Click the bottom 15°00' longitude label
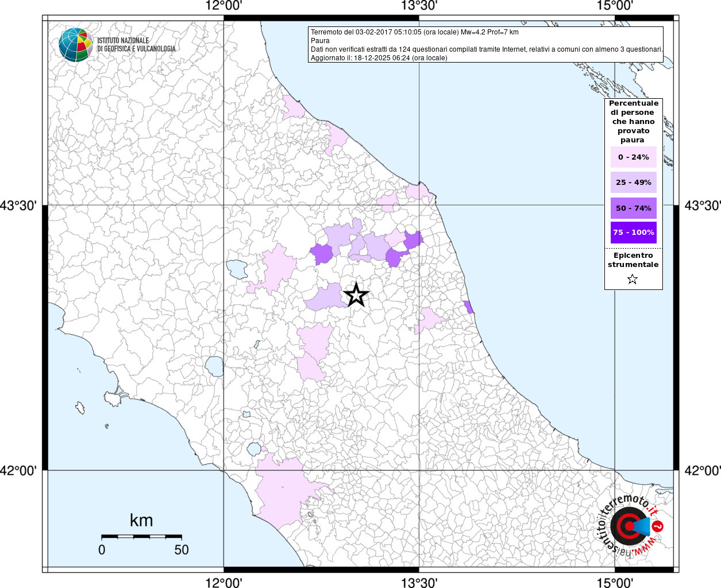The height and width of the screenshot is (588, 721). pos(615,582)
